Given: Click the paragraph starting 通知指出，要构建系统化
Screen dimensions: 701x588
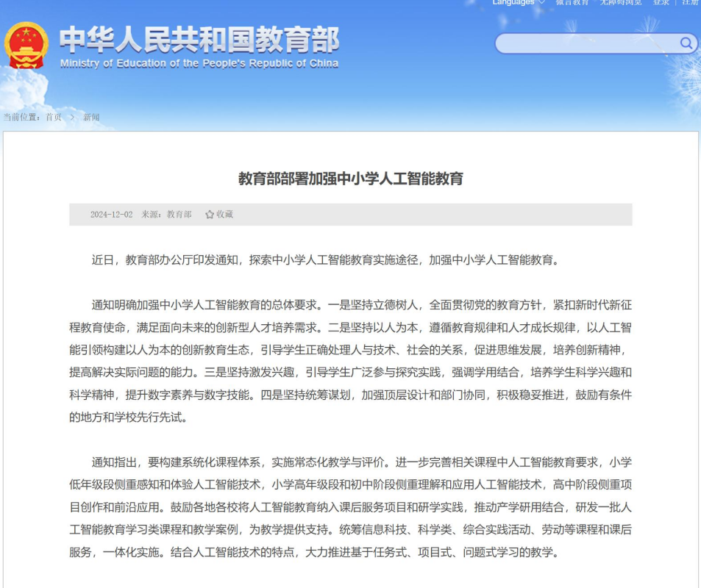Looking at the screenshot, I should [x=350, y=507].
